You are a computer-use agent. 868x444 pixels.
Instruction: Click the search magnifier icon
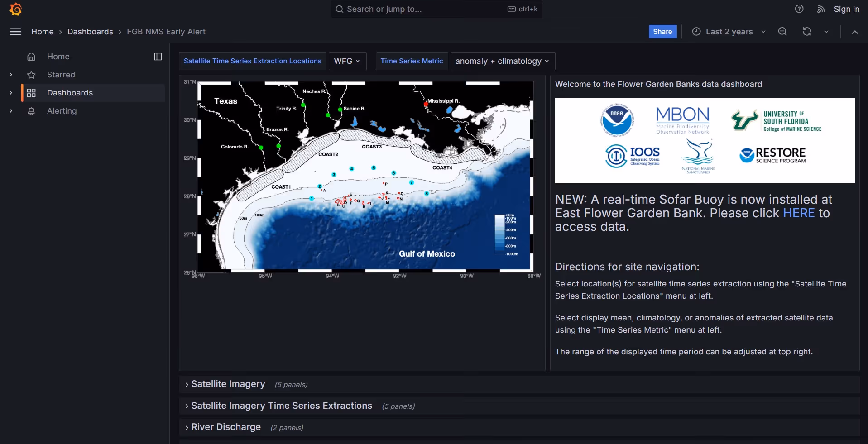(x=340, y=9)
